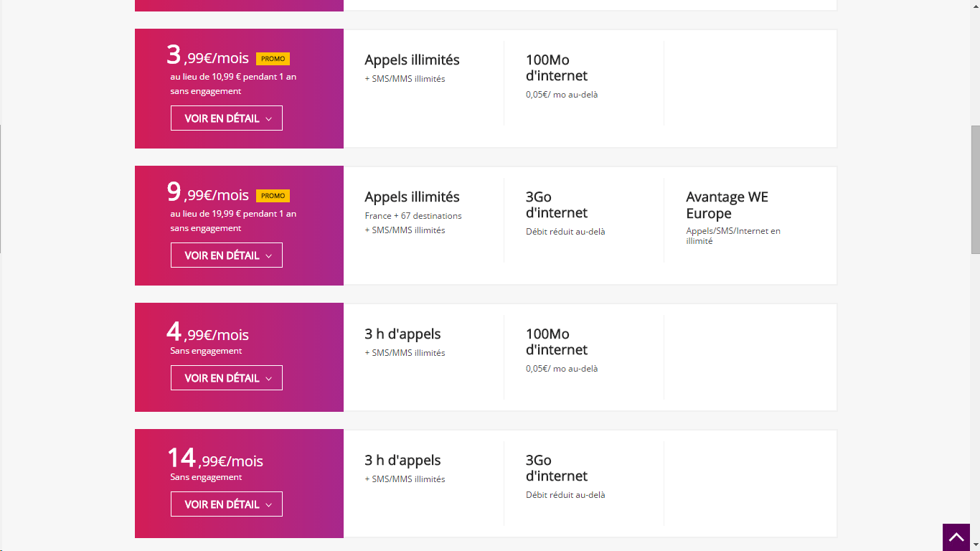Click the France + 67 destinations text

(413, 216)
